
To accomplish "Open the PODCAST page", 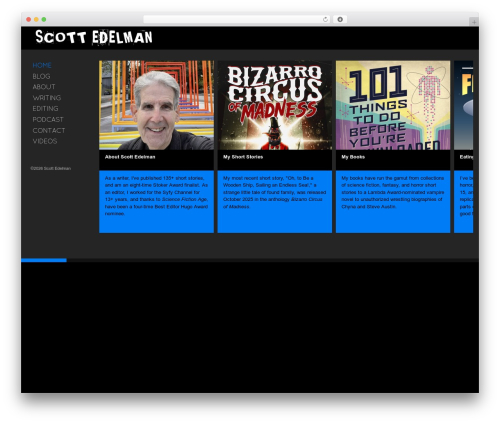I will click(x=48, y=120).
